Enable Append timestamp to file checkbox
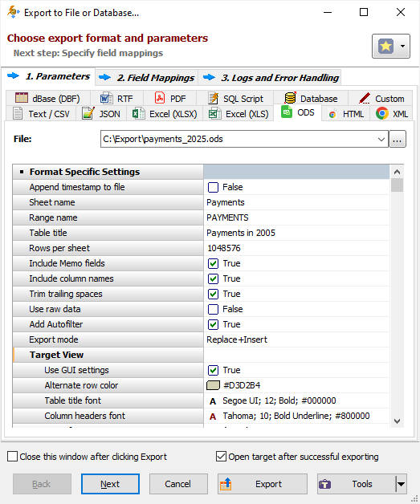The image size is (420, 504). (x=213, y=187)
